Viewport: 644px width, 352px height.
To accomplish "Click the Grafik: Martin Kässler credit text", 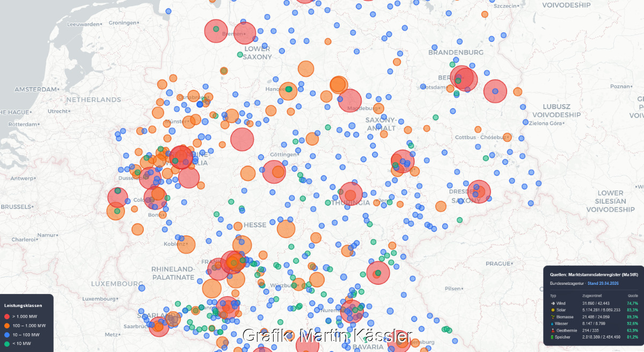I will (x=327, y=336).
